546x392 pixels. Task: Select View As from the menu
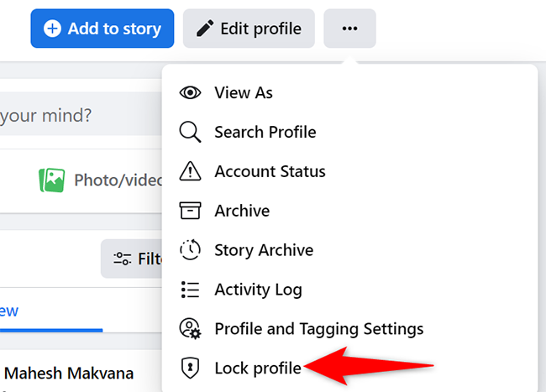[244, 92]
